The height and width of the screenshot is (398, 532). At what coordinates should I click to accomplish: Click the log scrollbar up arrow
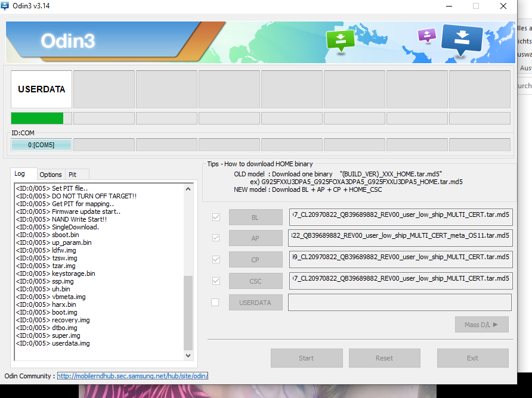click(x=188, y=189)
